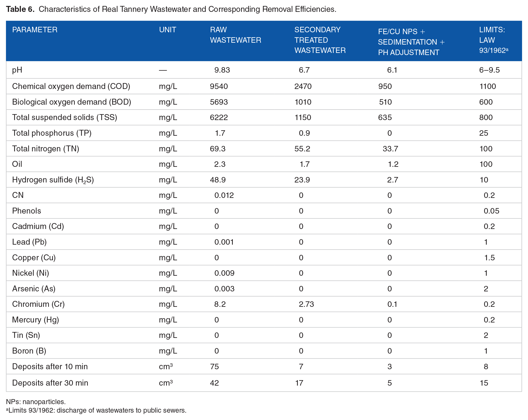Screen dimensions: 528x420
Task: Select the Hydrogen sulfide row label
Action: coord(53,180)
